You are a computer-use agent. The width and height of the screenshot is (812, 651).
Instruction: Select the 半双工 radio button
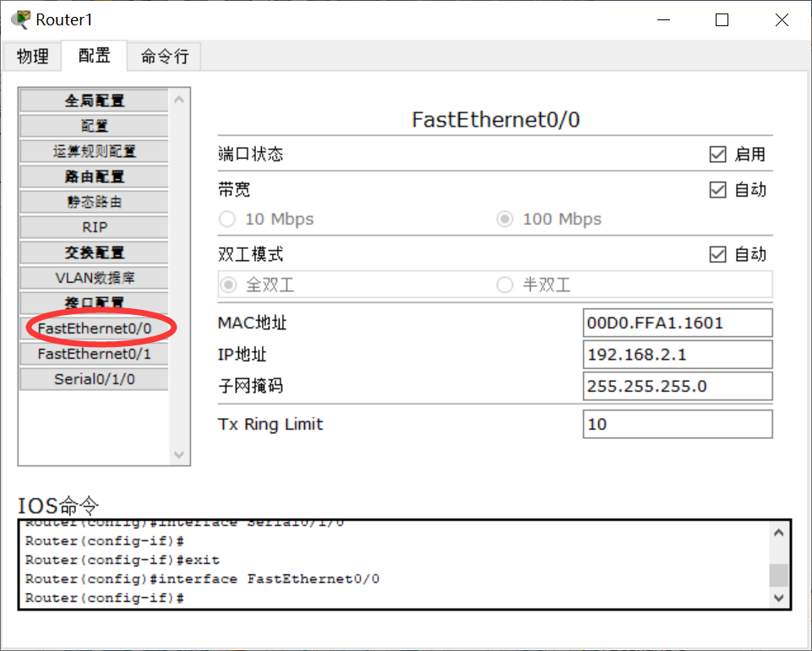504,285
